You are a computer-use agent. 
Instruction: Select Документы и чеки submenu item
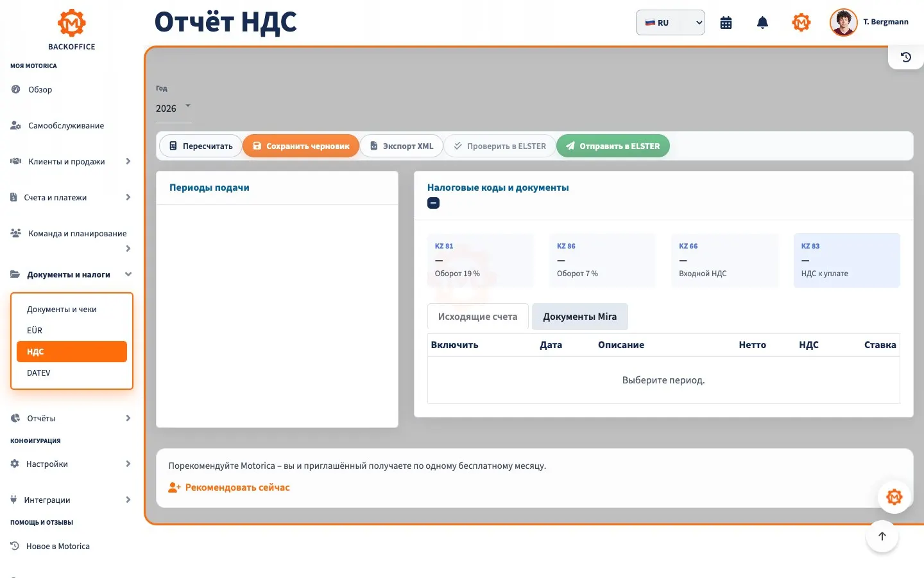coord(72,309)
